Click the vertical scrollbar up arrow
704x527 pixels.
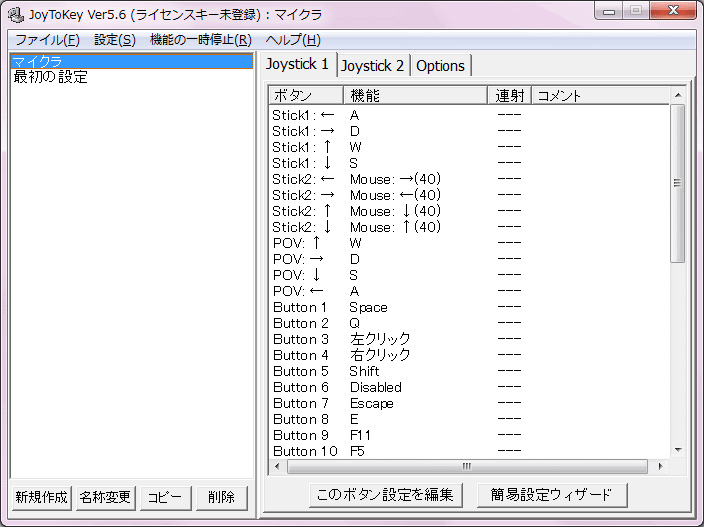pos(678,95)
